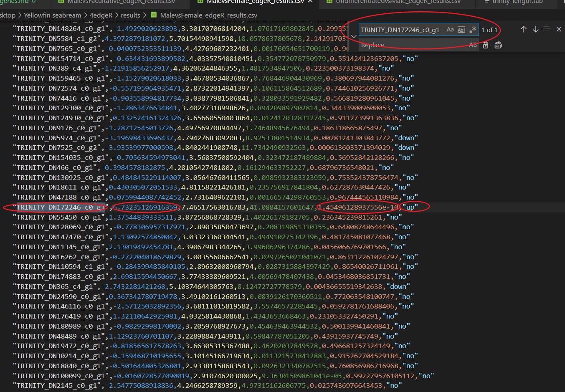The image size is (565, 392).
Task: Close the MalevsFemale_edgeR_results.csv tab
Action: (x=310, y=2)
